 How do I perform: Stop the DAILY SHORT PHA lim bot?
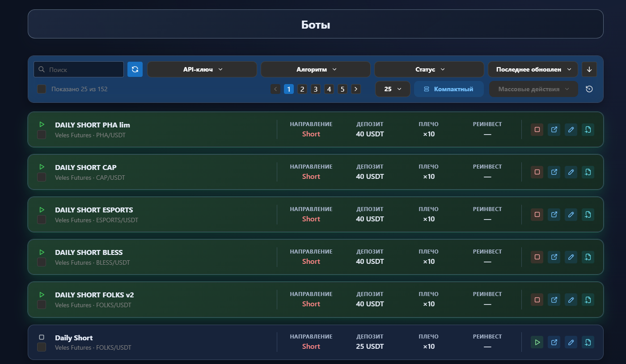click(x=537, y=130)
